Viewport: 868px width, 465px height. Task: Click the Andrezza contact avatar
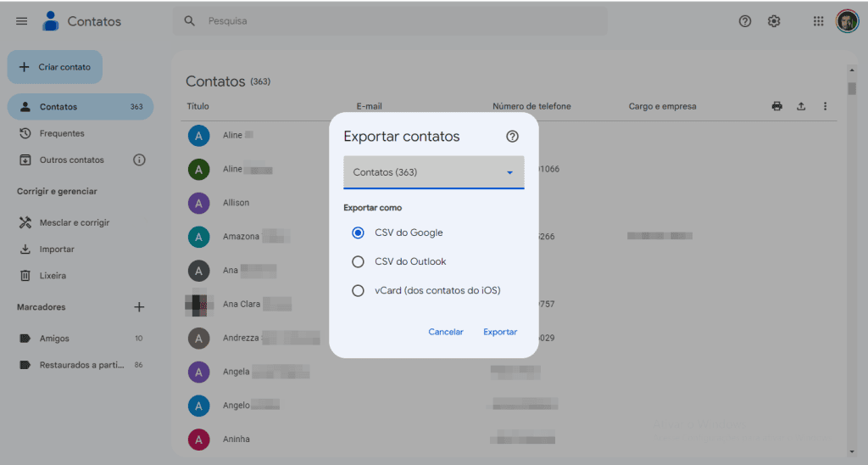click(x=198, y=338)
